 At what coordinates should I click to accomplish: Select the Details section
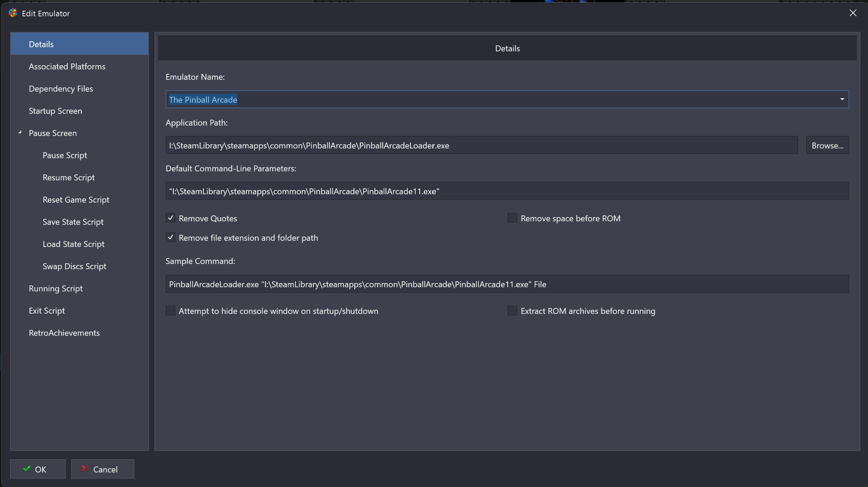[x=80, y=44]
